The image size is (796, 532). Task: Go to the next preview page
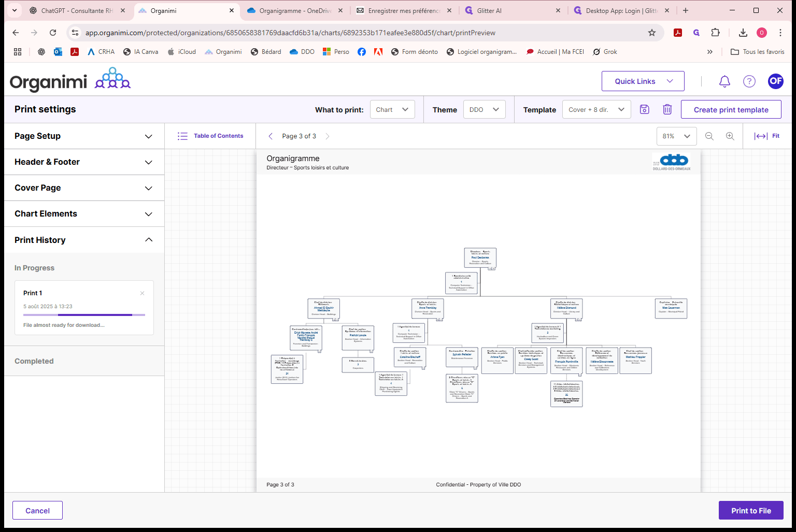pos(327,136)
